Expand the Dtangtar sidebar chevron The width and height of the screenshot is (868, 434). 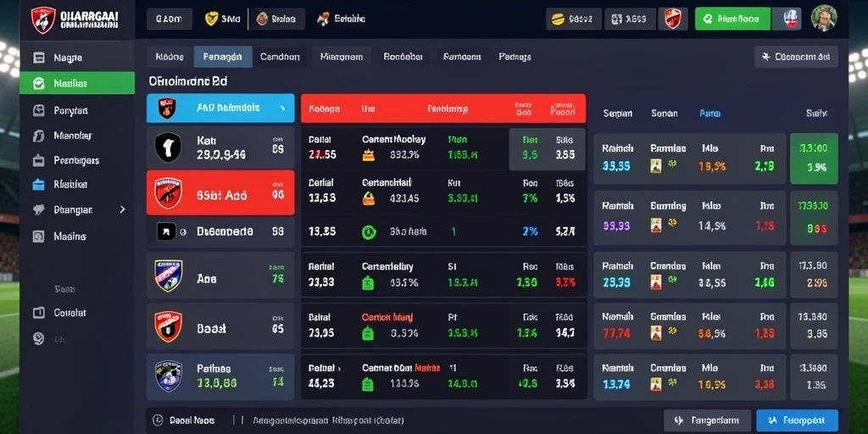click(122, 210)
